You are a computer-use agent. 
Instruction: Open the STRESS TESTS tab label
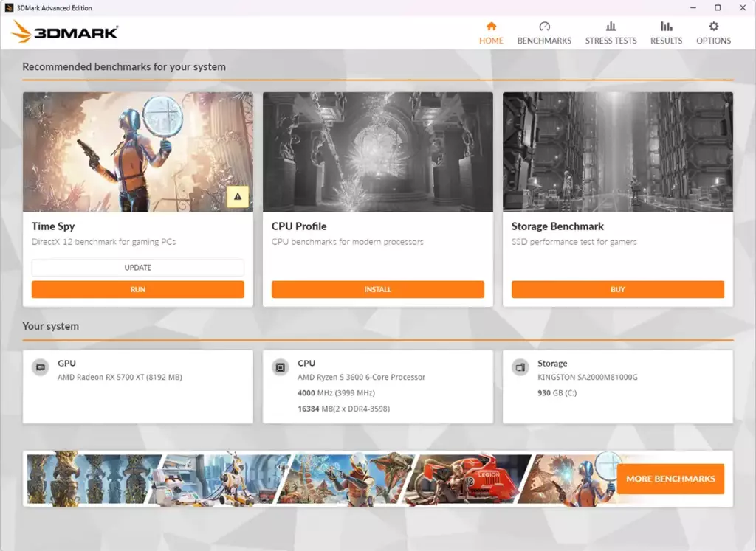click(x=611, y=41)
